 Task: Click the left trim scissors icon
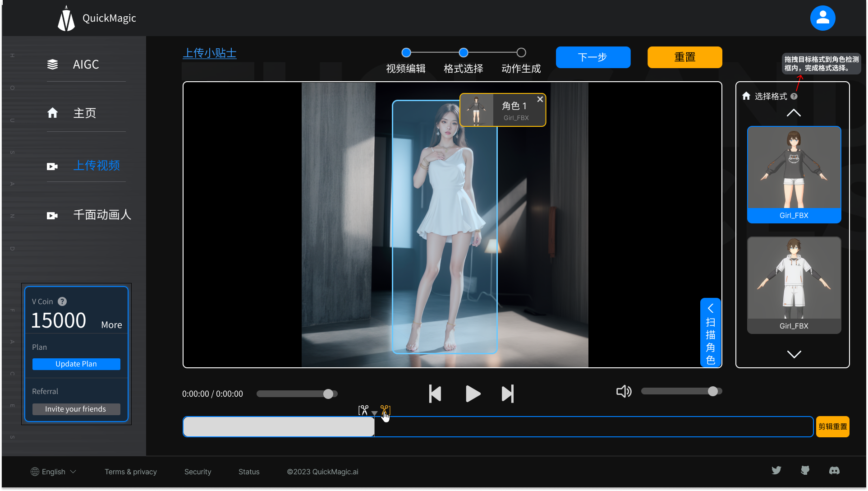pyautogui.click(x=363, y=410)
